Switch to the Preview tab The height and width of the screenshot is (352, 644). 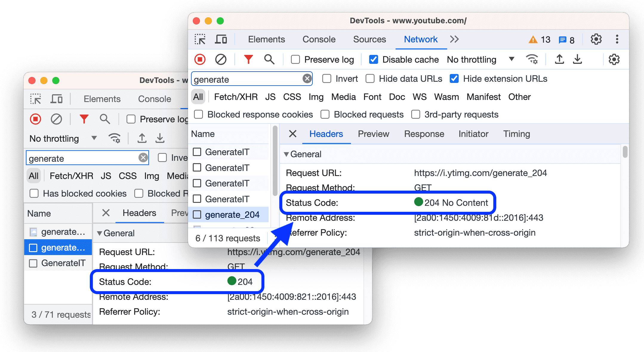[x=373, y=133]
